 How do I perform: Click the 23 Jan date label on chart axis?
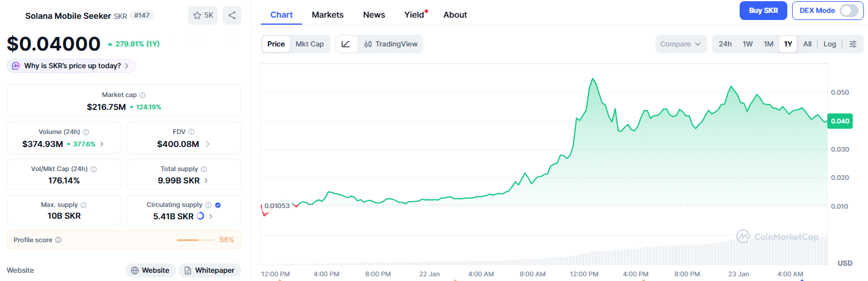coord(738,274)
